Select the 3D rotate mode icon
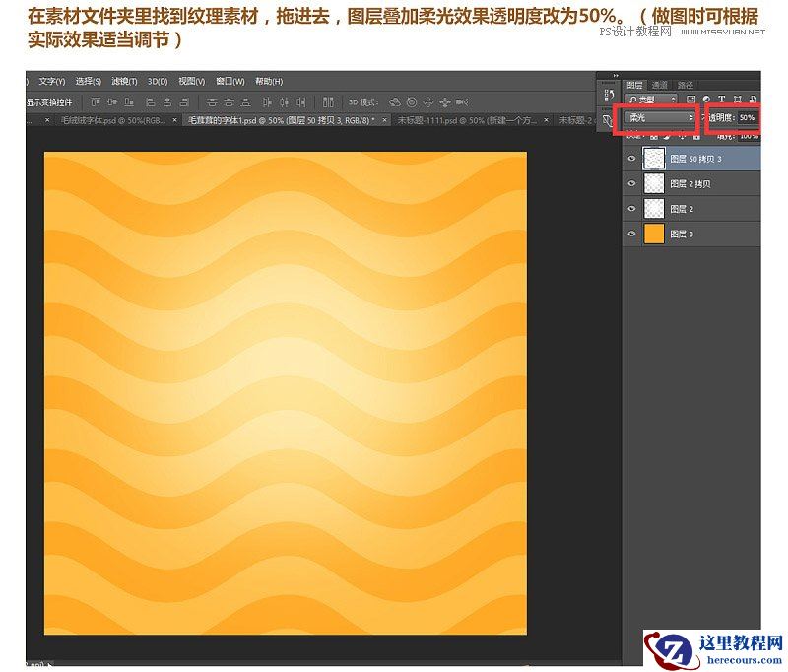Image resolution: width=788 pixels, height=672 pixels. (x=395, y=102)
